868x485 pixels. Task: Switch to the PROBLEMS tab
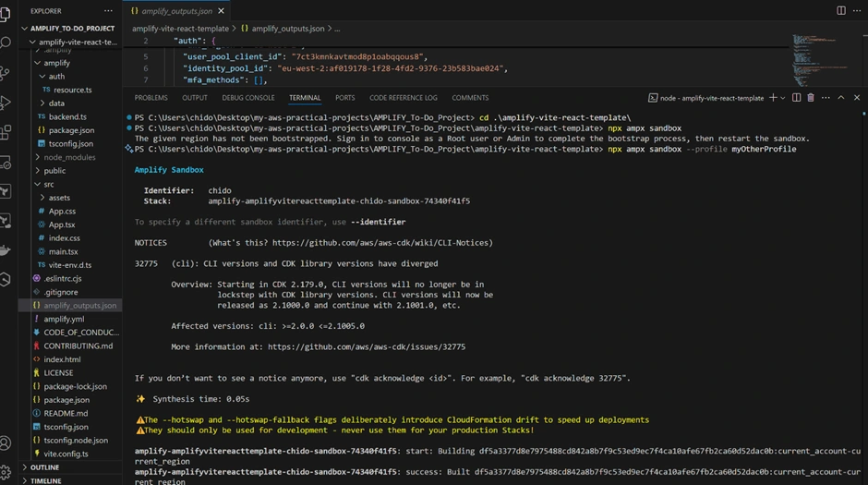click(151, 98)
